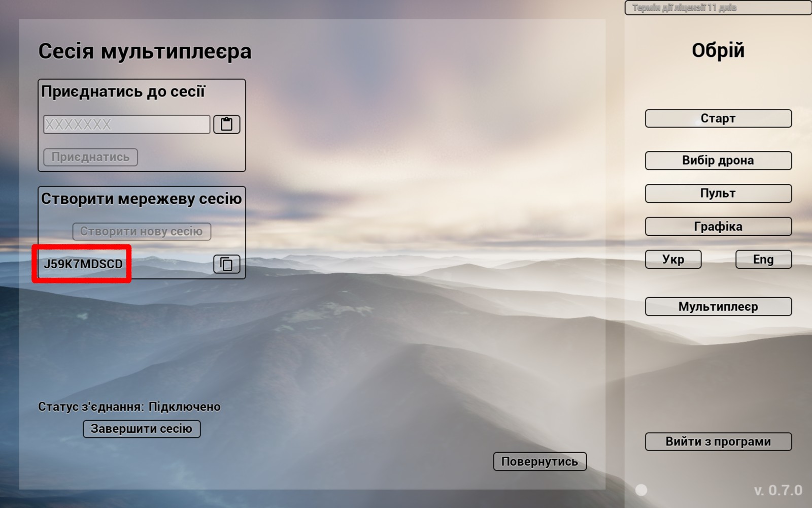The image size is (812, 508).
Task: Click the license term notice at top
Action: [718, 8]
